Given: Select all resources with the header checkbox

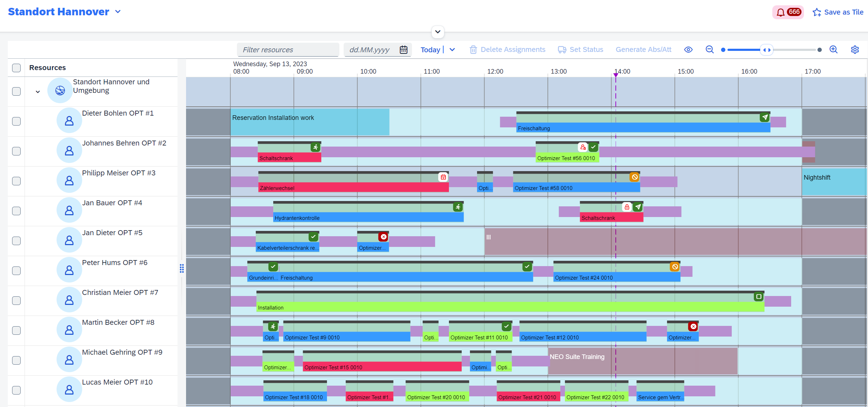Looking at the screenshot, I should [x=16, y=68].
